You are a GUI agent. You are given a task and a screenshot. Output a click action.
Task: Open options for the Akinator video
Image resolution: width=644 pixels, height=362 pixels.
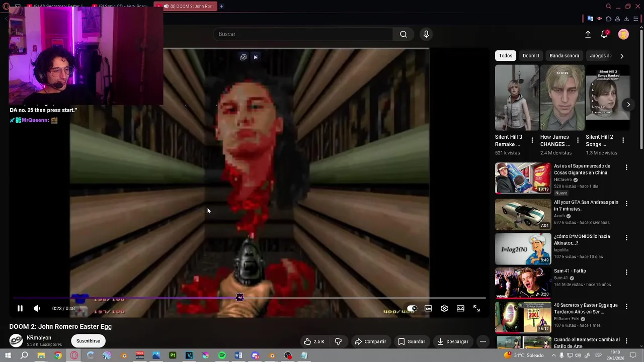tap(626, 237)
